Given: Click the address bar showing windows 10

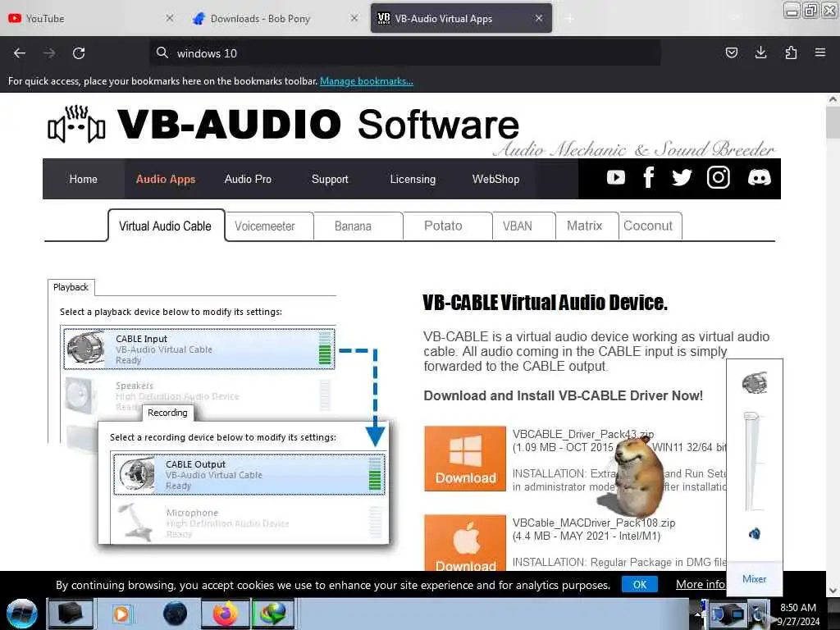Looking at the screenshot, I should (404, 52).
